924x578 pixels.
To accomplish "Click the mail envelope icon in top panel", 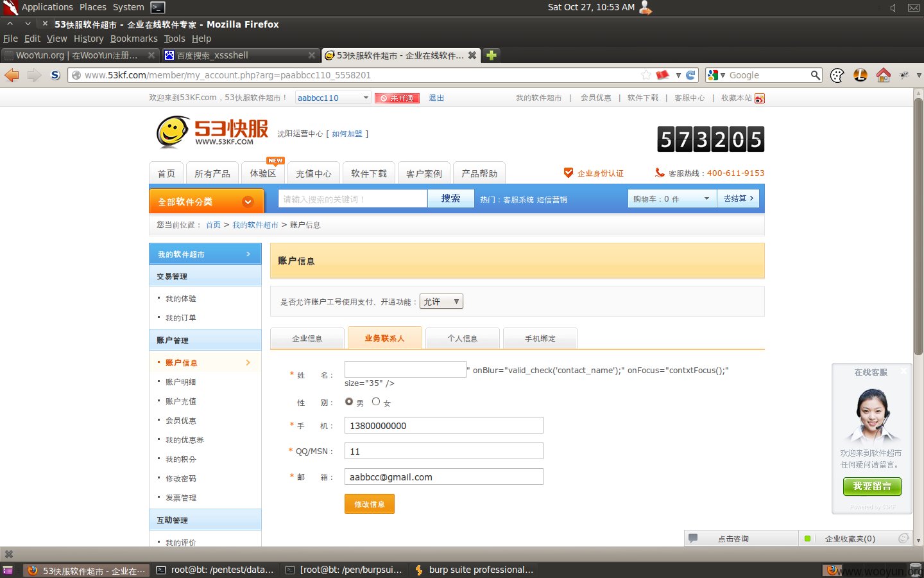I will 914,8.
